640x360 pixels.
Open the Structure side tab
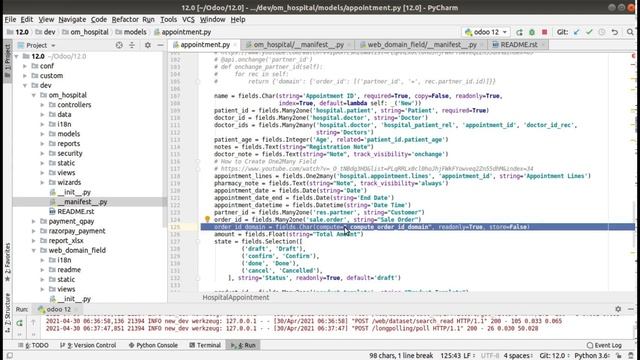7,313
